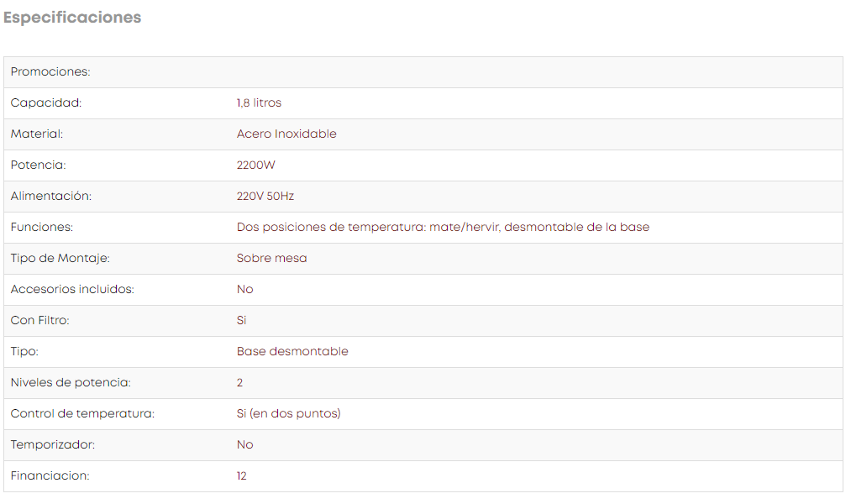Screen dimensions: 851x504
Task: Click the Si (en dos puntos) value
Action: point(289,413)
